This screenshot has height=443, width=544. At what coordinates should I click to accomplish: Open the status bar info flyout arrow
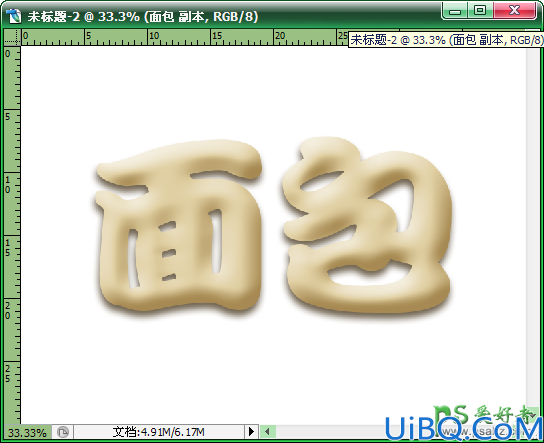click(x=252, y=432)
